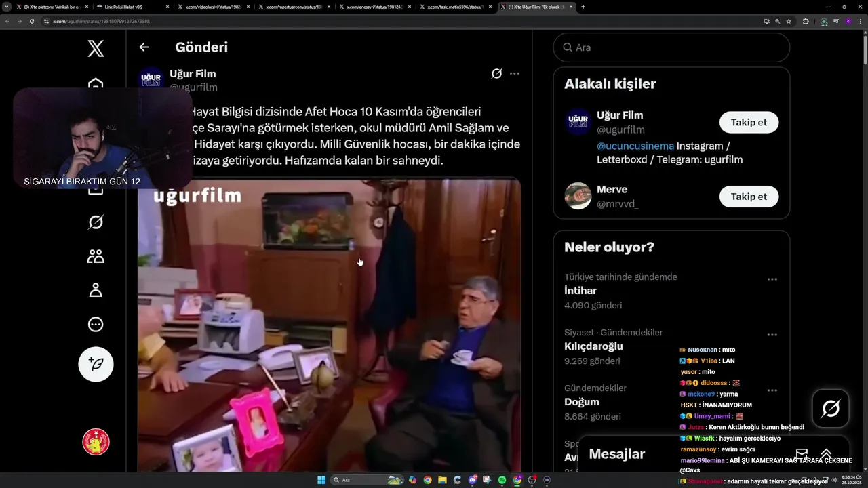The height and width of the screenshot is (488, 868).
Task: Open Uğur Film avatar in Alakalı kişiler
Action: (578, 122)
